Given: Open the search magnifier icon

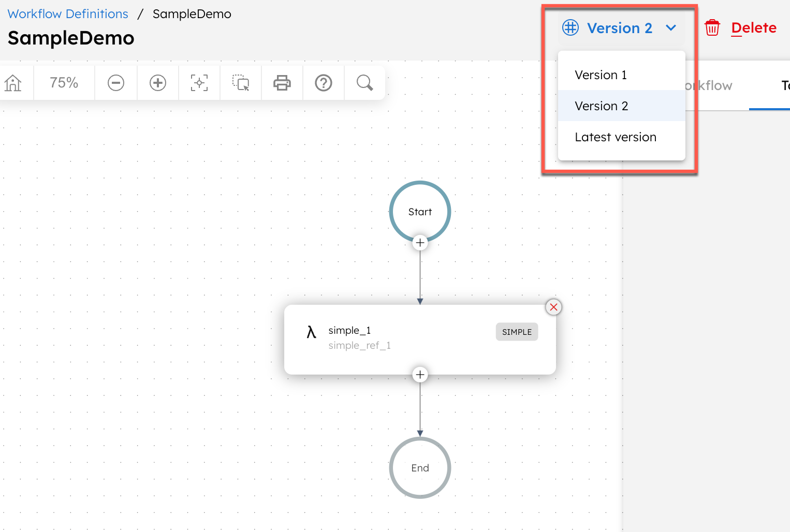Looking at the screenshot, I should (364, 83).
